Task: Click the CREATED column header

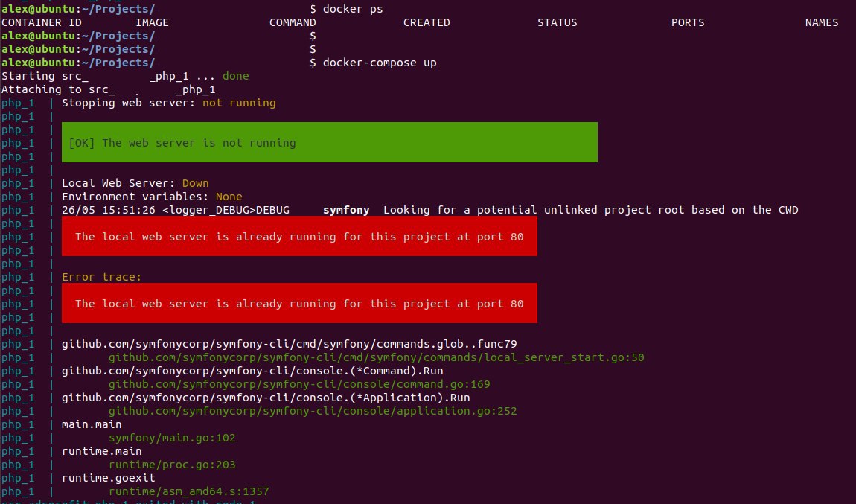Action: click(x=427, y=22)
